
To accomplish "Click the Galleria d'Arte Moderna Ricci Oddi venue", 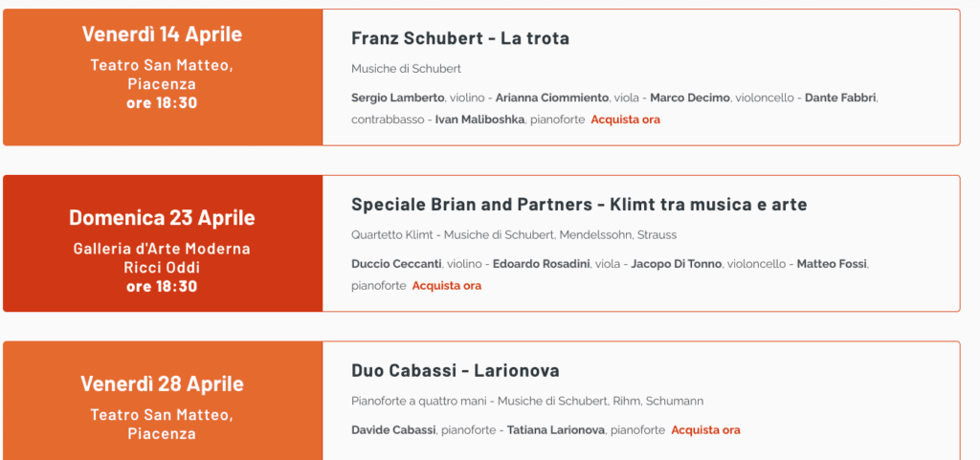I will 162,258.
